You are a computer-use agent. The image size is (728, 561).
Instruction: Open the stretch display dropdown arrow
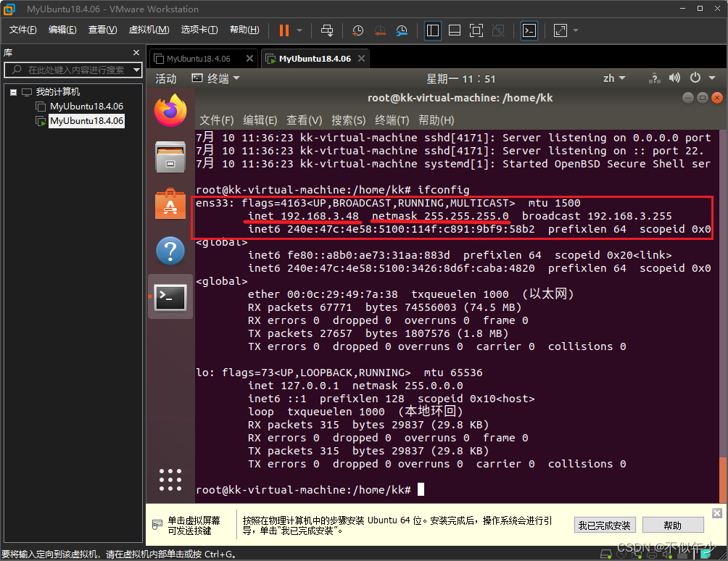[576, 30]
